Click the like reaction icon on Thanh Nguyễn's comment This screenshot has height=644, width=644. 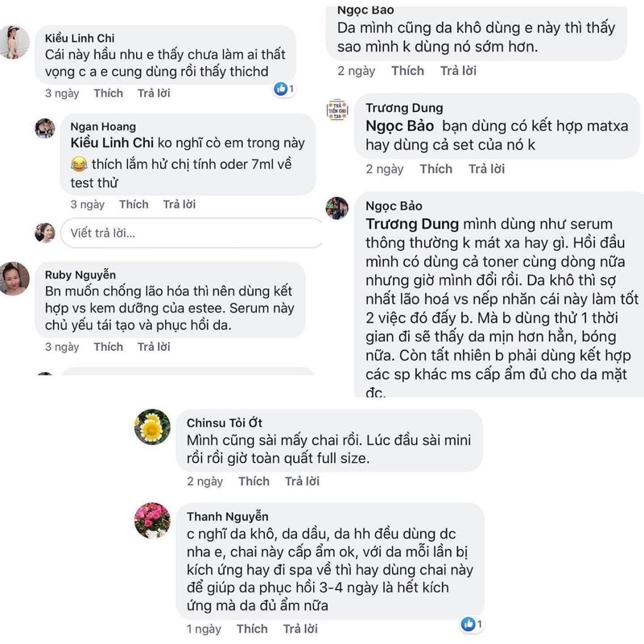coord(468,624)
